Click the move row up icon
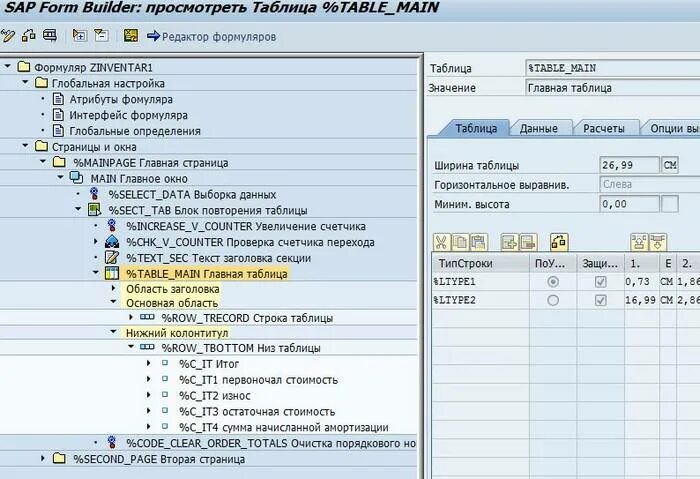 coord(639,242)
